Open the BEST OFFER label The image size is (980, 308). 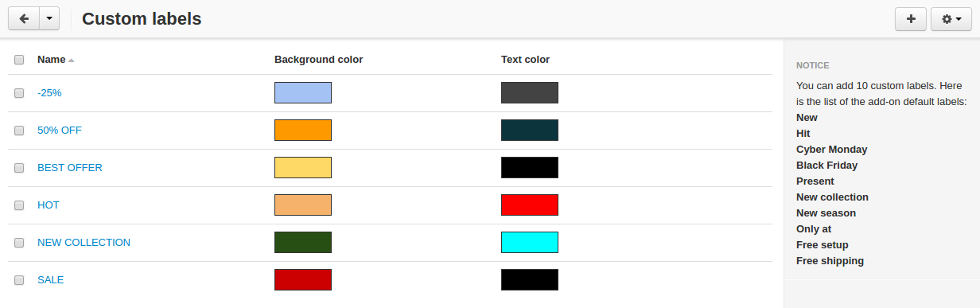pos(70,168)
